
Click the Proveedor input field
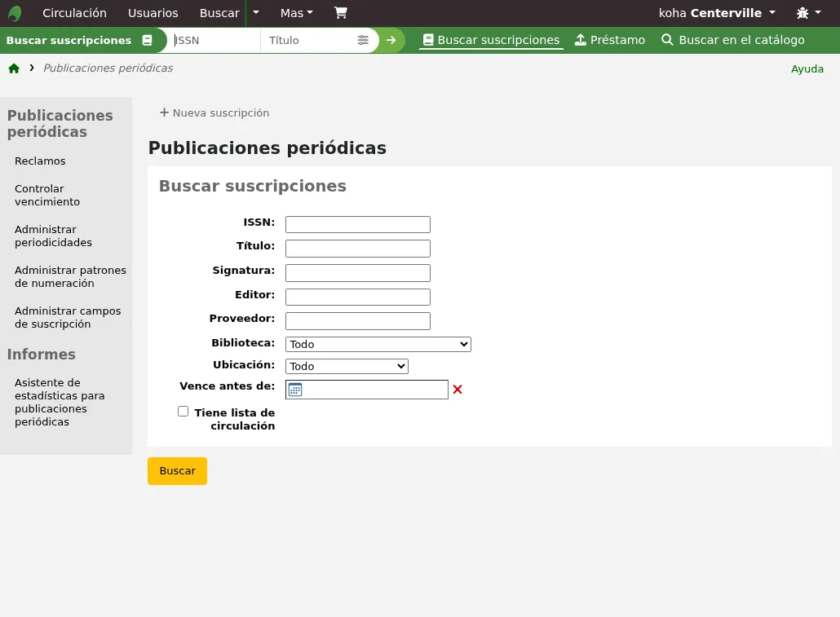pyautogui.click(x=358, y=321)
